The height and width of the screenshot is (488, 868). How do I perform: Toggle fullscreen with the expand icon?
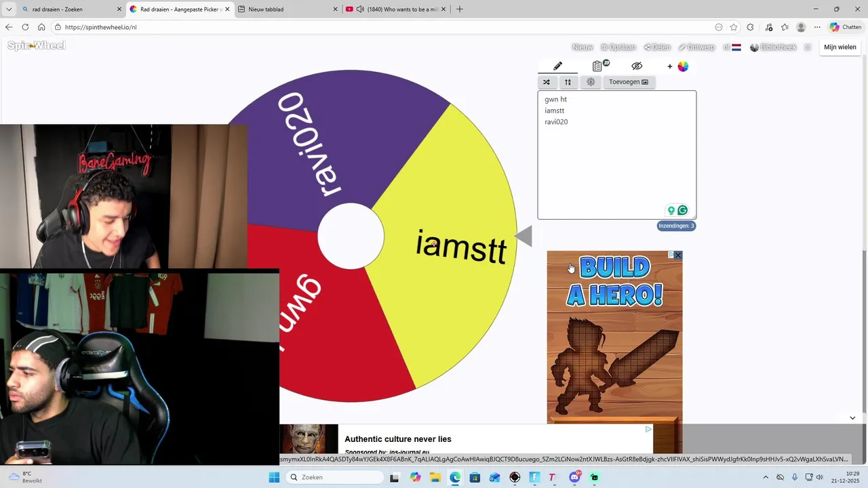(808, 47)
